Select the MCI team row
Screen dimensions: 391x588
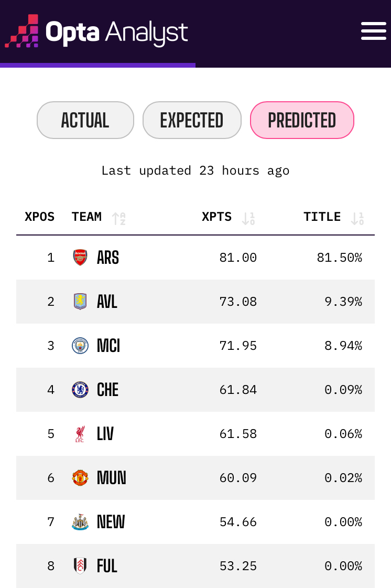195,346
